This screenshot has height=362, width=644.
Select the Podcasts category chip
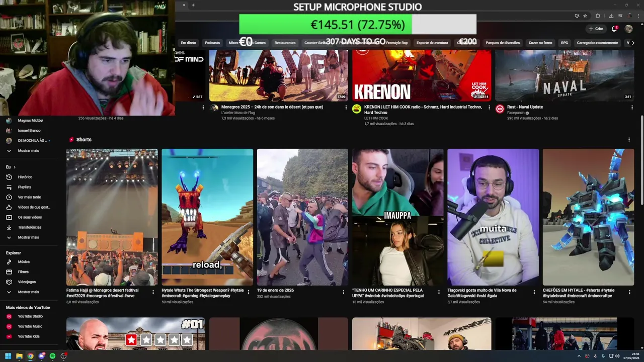(x=212, y=43)
